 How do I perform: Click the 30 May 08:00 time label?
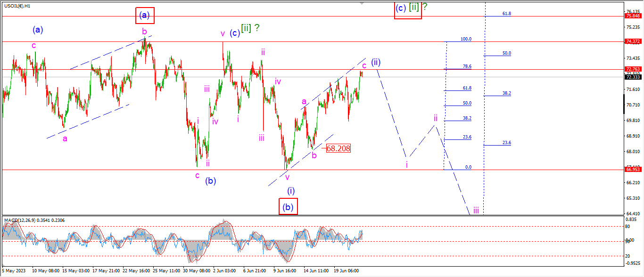197,271
